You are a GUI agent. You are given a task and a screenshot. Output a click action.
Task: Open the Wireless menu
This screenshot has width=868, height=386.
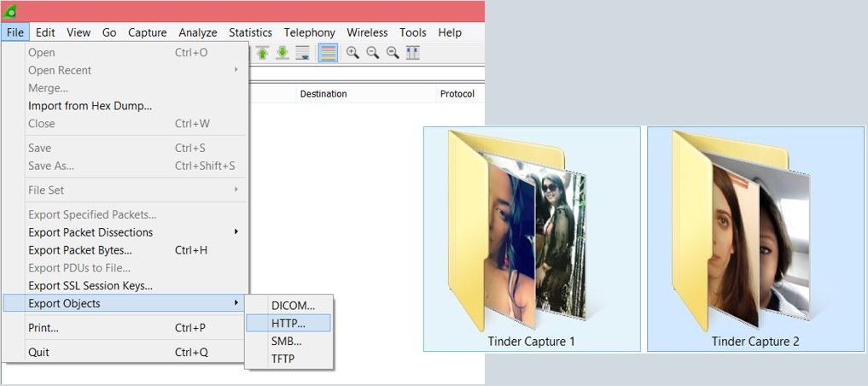(x=367, y=32)
